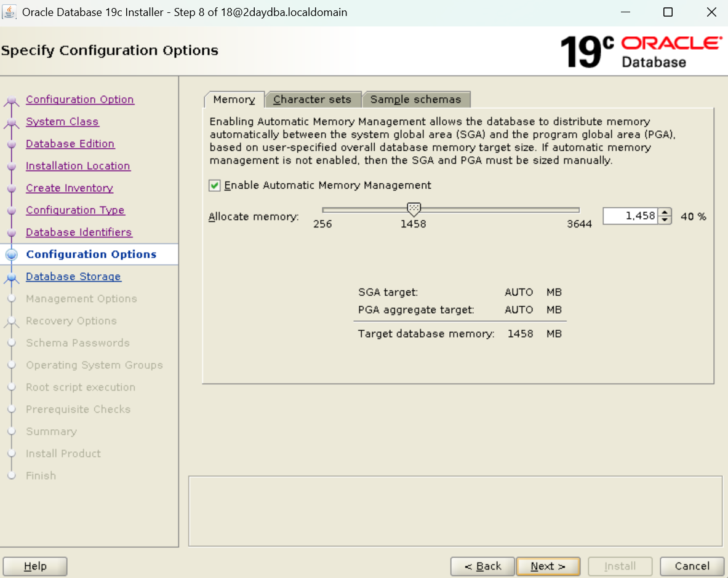The width and height of the screenshot is (728, 578).
Task: Click the Oracle 19c Database logo
Action: click(641, 52)
